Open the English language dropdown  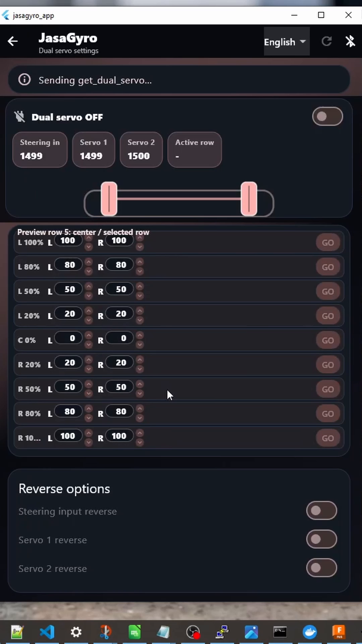[x=286, y=42]
